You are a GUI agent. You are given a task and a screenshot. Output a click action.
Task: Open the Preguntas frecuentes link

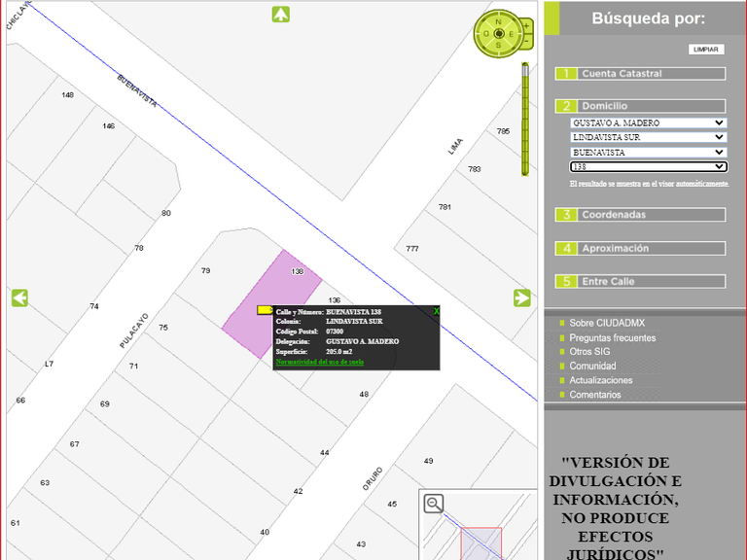pyautogui.click(x=613, y=337)
